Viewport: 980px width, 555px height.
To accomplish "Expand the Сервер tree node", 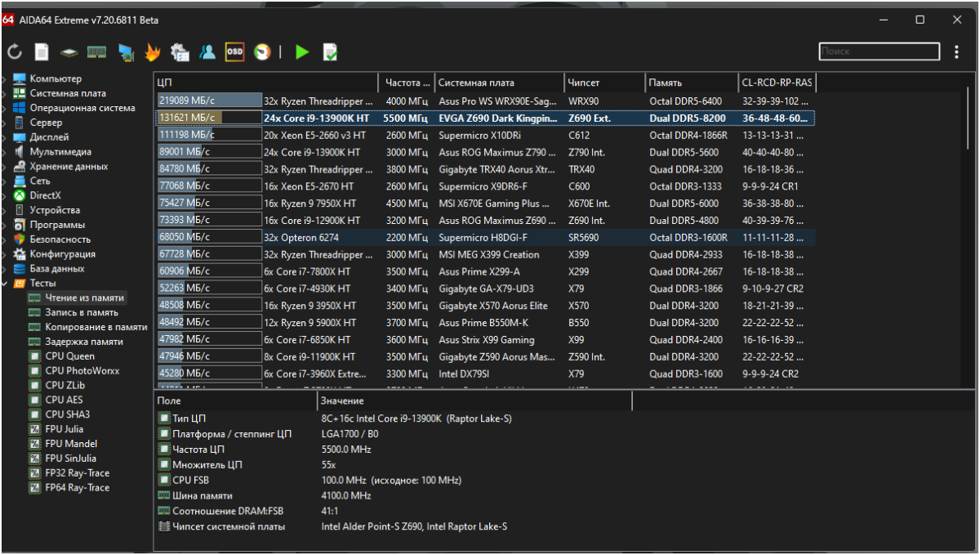I will [x=5, y=123].
